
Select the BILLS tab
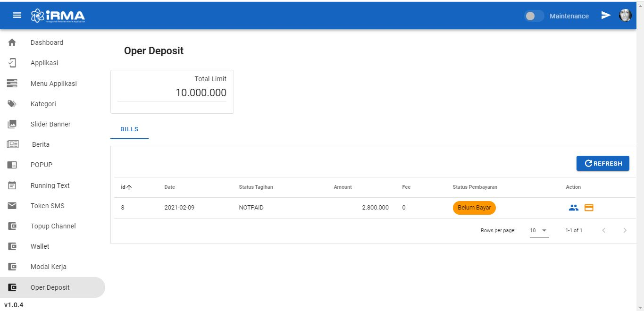[129, 129]
